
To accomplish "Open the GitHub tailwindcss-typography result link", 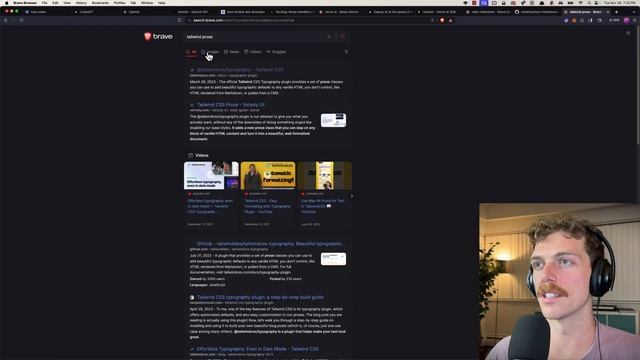I will tap(270, 244).
